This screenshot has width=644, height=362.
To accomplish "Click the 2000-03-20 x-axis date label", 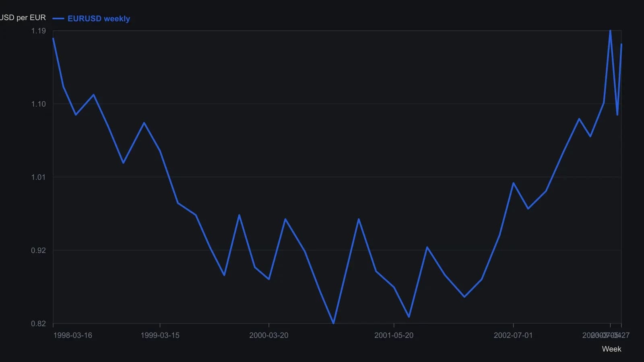I will click(269, 335).
